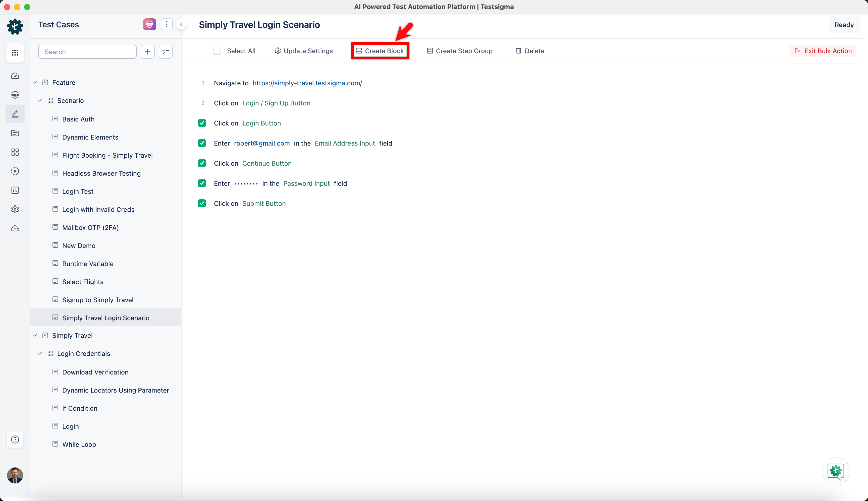Click the plus icon to add test case

click(147, 52)
